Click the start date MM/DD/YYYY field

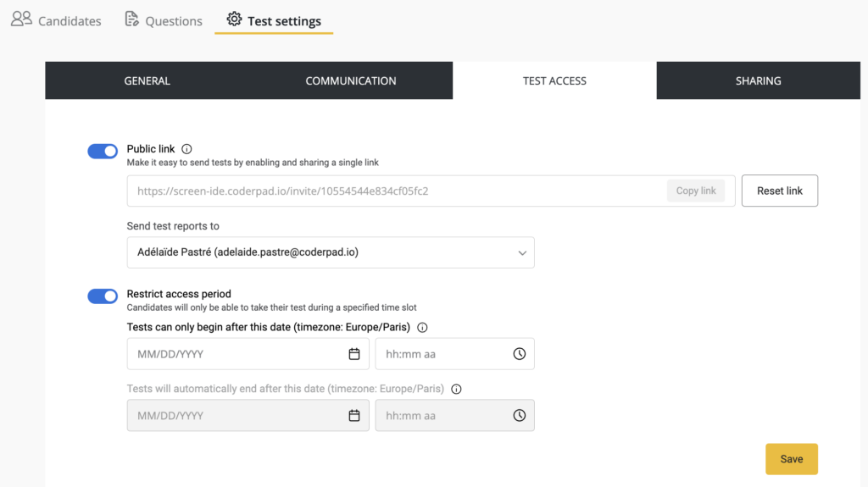point(237,354)
